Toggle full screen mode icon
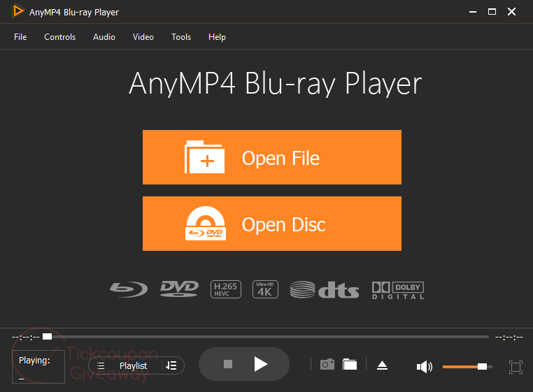This screenshot has width=533, height=392. coord(516,367)
